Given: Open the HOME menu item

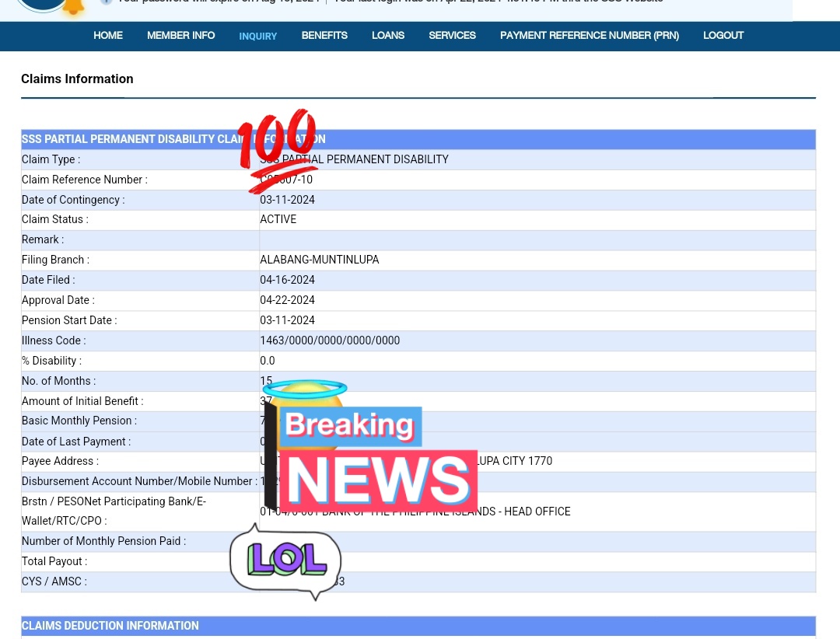Looking at the screenshot, I should click(107, 35).
